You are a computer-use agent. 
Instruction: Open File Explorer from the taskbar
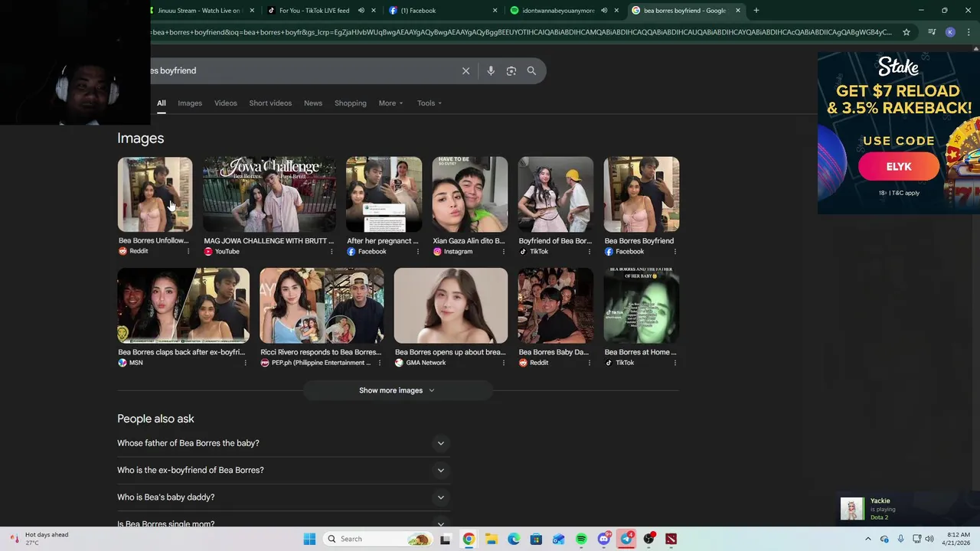tap(491, 539)
